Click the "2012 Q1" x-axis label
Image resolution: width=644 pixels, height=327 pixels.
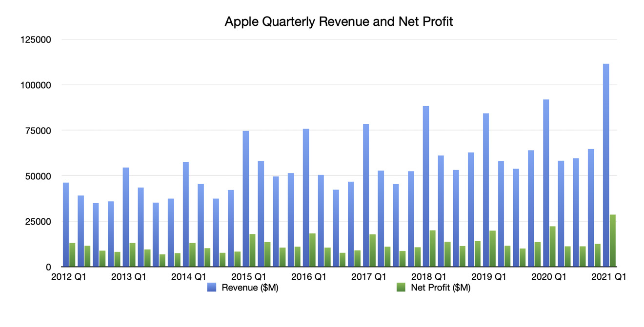pyautogui.click(x=68, y=277)
